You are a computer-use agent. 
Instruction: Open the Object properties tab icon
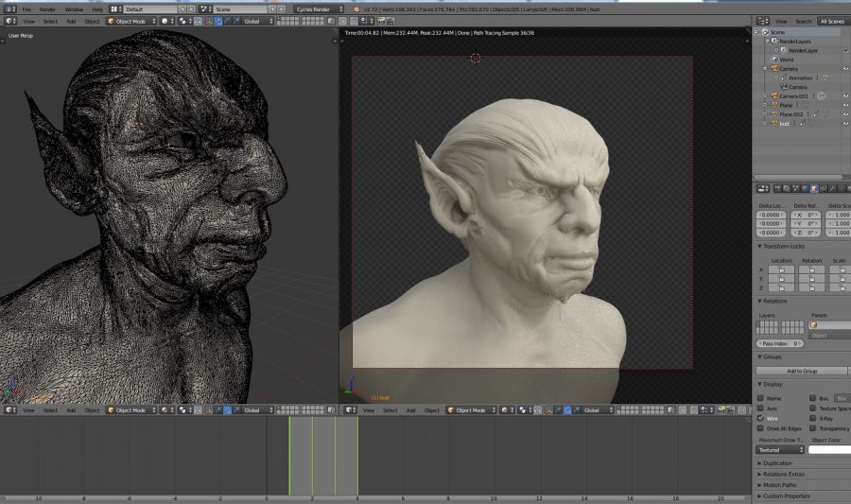tap(812, 188)
